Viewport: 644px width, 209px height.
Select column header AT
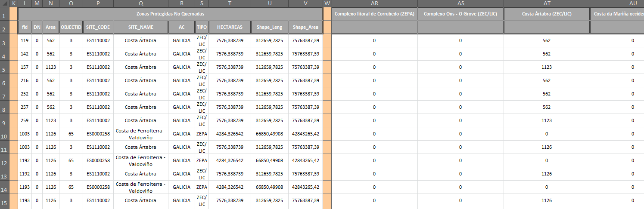[x=546, y=3]
